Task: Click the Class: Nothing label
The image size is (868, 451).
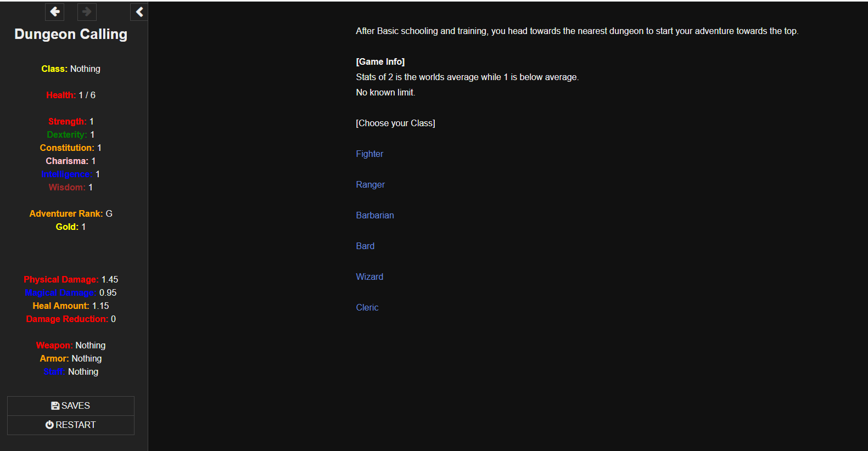Action: click(x=71, y=69)
